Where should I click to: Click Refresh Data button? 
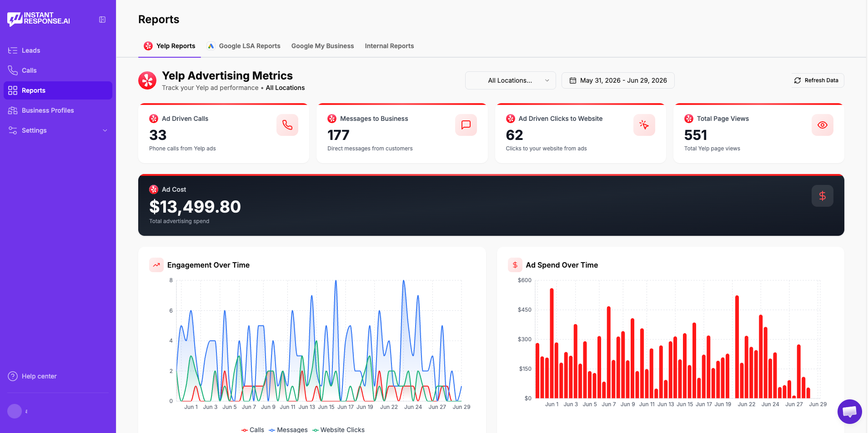pos(817,80)
